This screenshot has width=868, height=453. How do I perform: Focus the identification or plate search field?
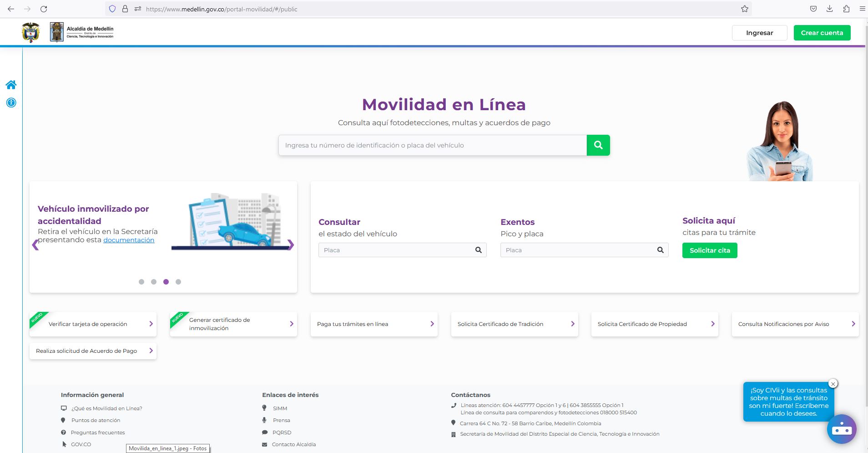click(x=432, y=145)
